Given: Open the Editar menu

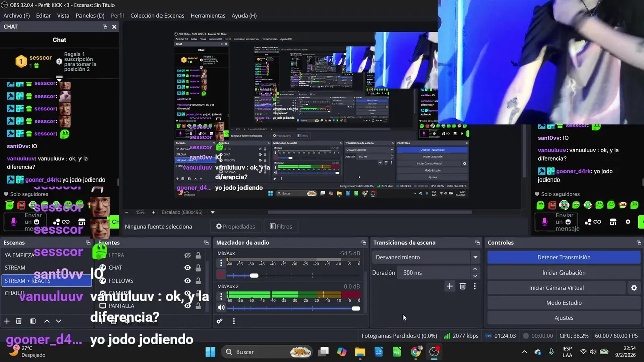Looking at the screenshot, I should (x=43, y=16).
